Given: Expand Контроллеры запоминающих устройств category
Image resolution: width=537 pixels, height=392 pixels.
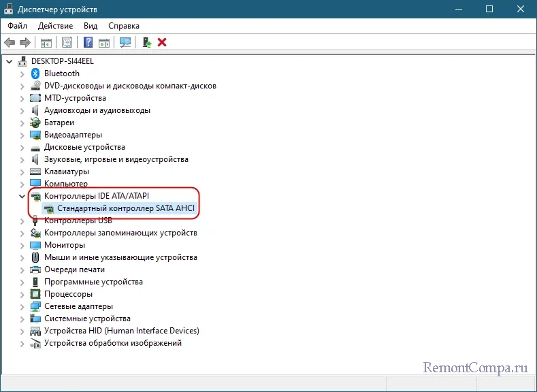Looking at the screenshot, I should [22, 233].
